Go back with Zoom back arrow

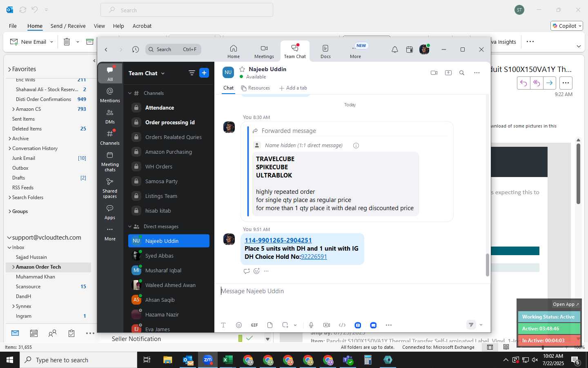click(106, 49)
